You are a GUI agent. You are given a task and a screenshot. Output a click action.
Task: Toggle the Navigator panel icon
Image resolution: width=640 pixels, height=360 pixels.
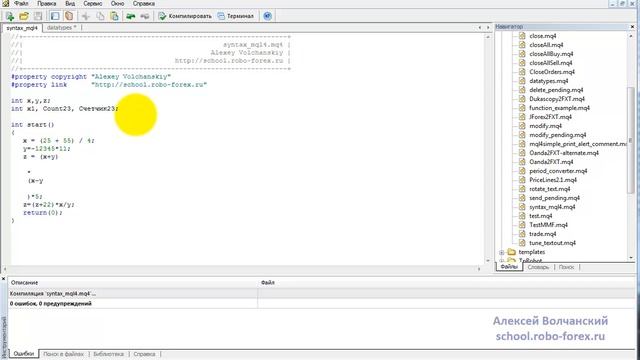[x=55, y=16]
